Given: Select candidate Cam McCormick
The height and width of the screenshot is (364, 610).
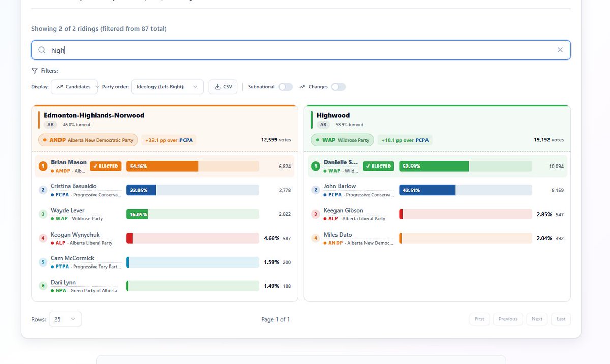Looking at the screenshot, I should (x=72, y=258).
